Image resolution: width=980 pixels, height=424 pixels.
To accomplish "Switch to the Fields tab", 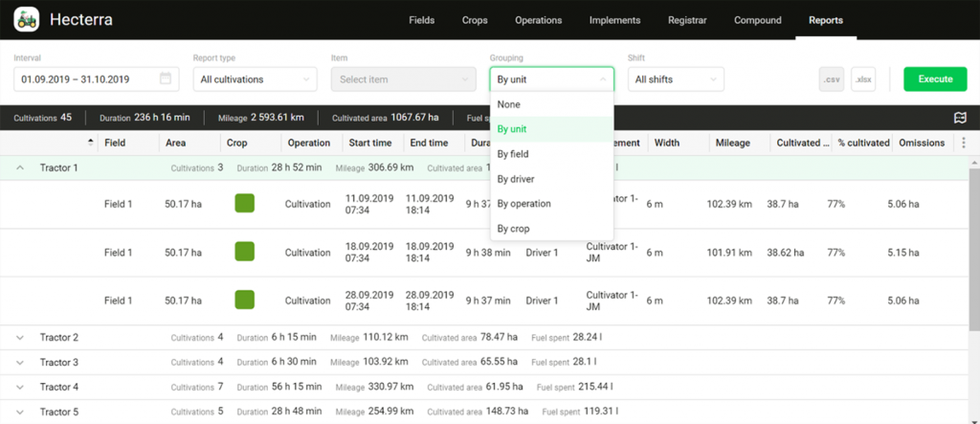I will click(422, 20).
